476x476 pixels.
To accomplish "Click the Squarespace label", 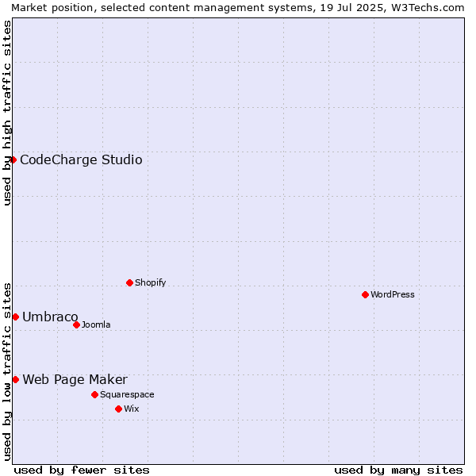I will (127, 394).
